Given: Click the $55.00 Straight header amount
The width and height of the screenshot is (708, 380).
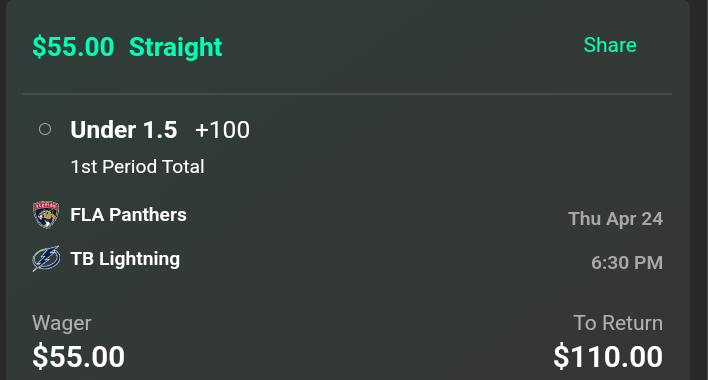Looking at the screenshot, I should pos(73,46).
